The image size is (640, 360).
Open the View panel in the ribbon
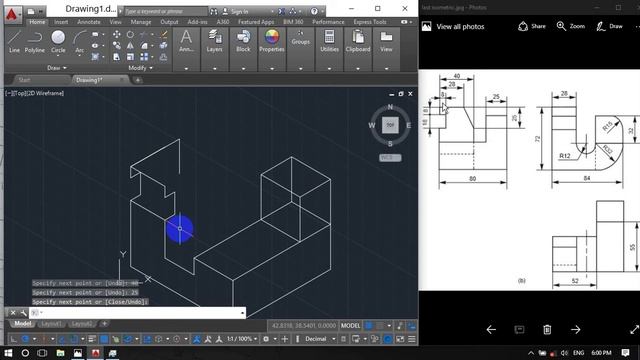click(386, 41)
